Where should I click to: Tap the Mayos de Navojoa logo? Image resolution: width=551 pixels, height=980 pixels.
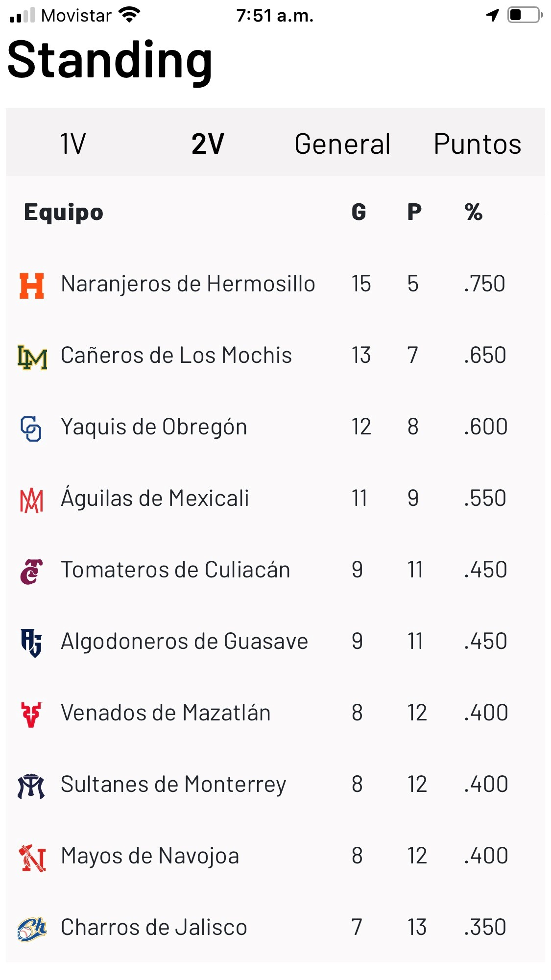[32, 858]
